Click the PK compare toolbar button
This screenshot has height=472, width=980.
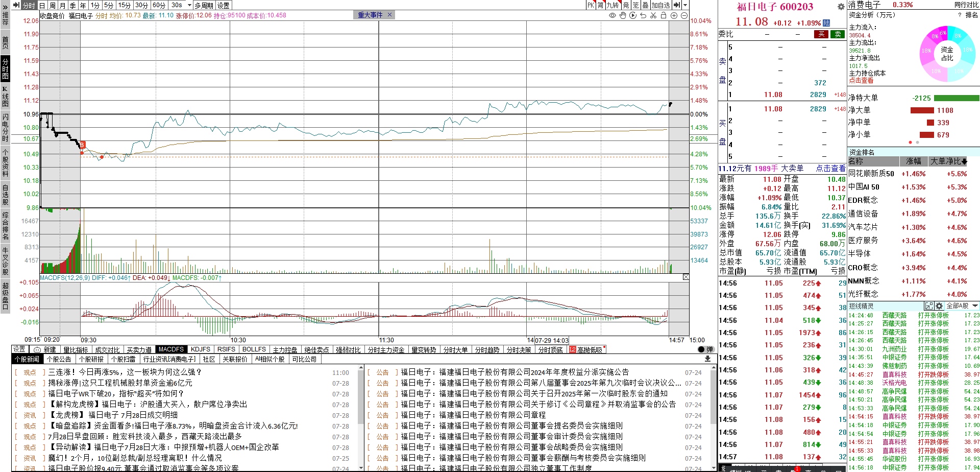(591, 5)
